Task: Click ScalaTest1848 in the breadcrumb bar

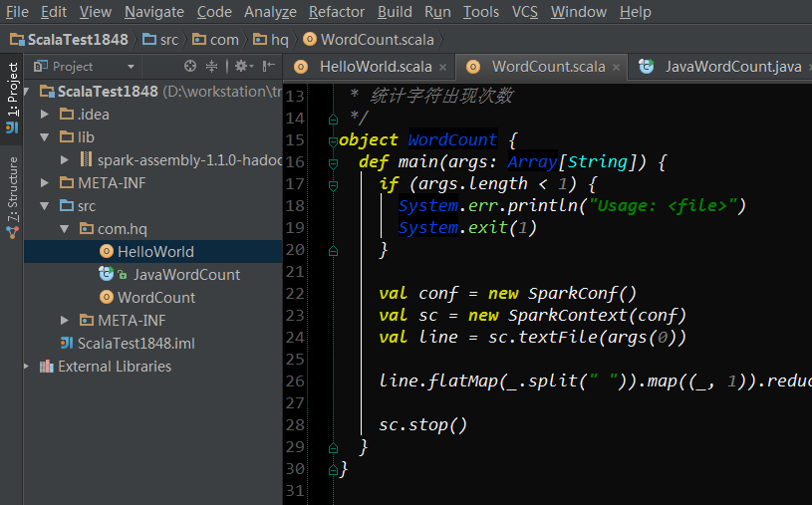Action: [69, 40]
